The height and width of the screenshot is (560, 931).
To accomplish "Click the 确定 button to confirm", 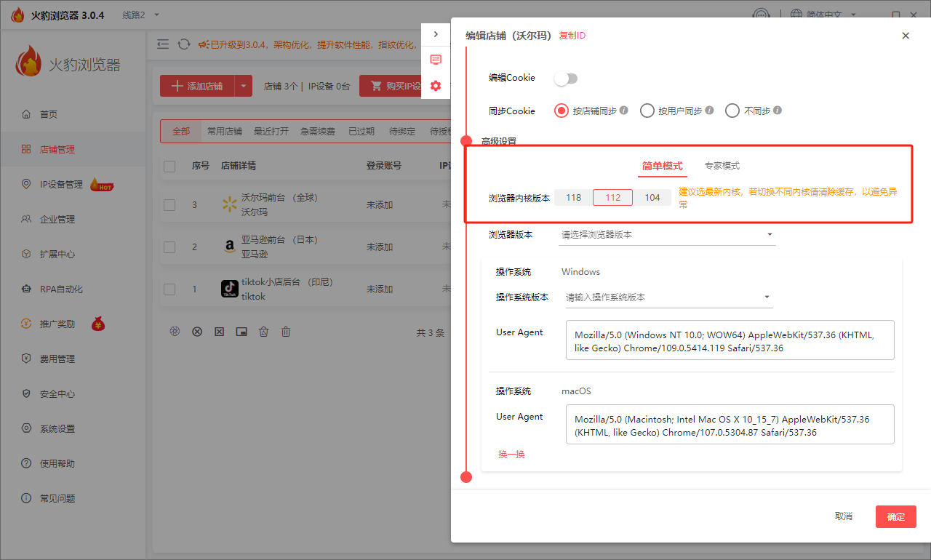I will (895, 516).
